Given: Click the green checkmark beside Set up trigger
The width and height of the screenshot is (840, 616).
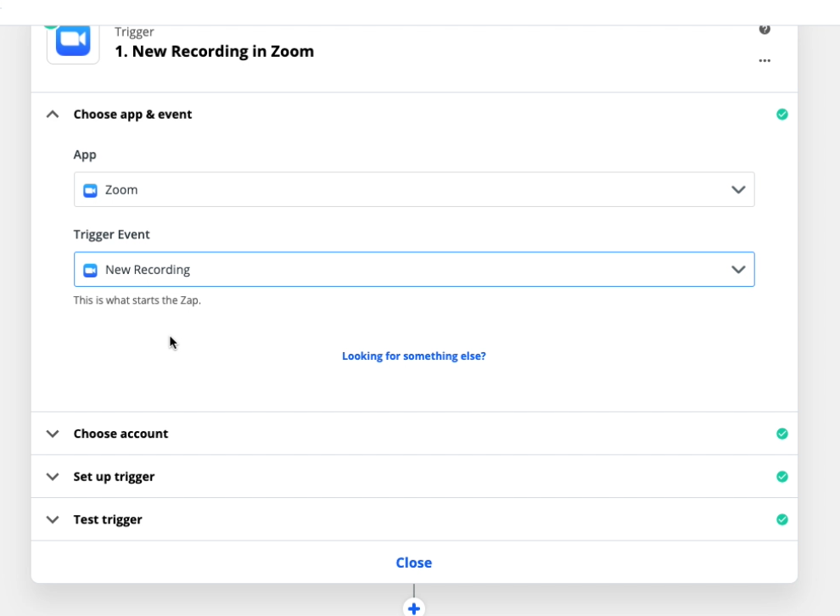Looking at the screenshot, I should [782, 476].
